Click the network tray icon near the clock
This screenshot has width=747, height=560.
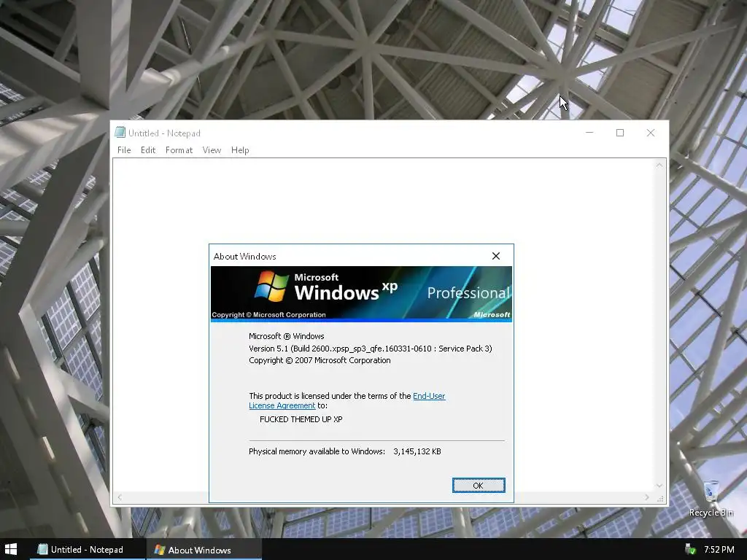(x=690, y=550)
